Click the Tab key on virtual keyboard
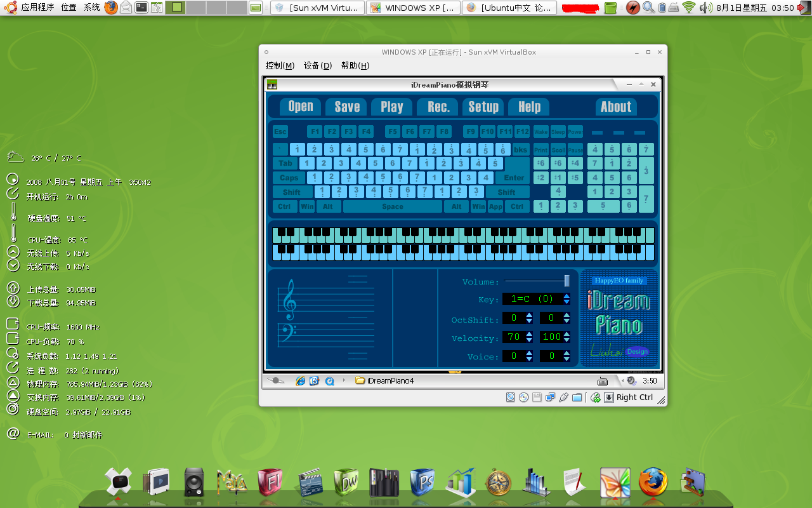This screenshot has width=812, height=508. tap(285, 163)
